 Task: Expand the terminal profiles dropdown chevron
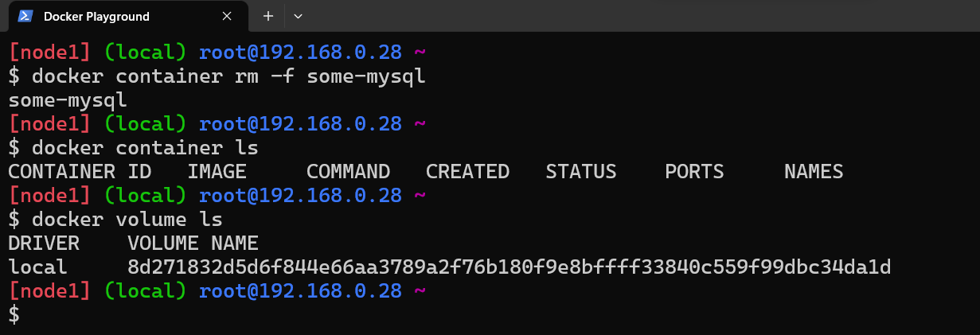299,16
